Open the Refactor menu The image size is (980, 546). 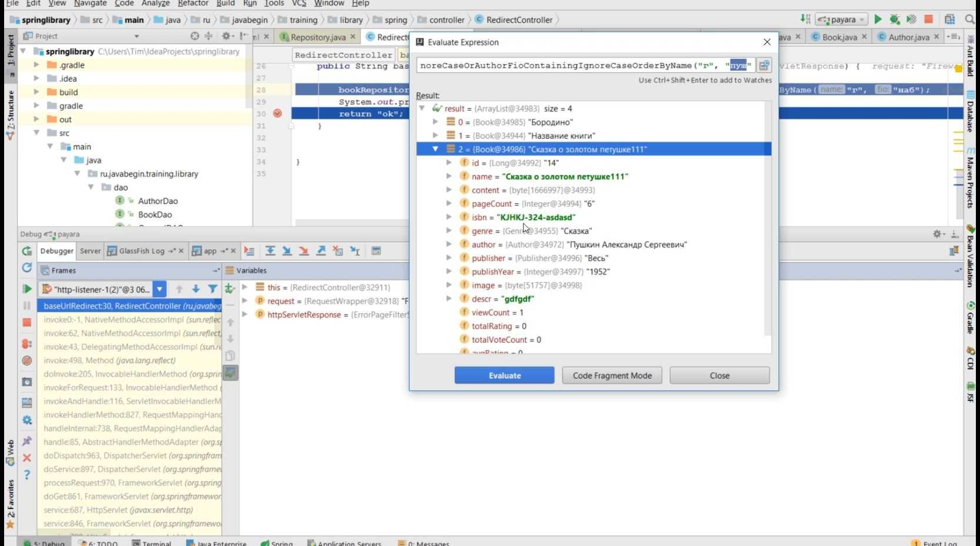tap(193, 3)
